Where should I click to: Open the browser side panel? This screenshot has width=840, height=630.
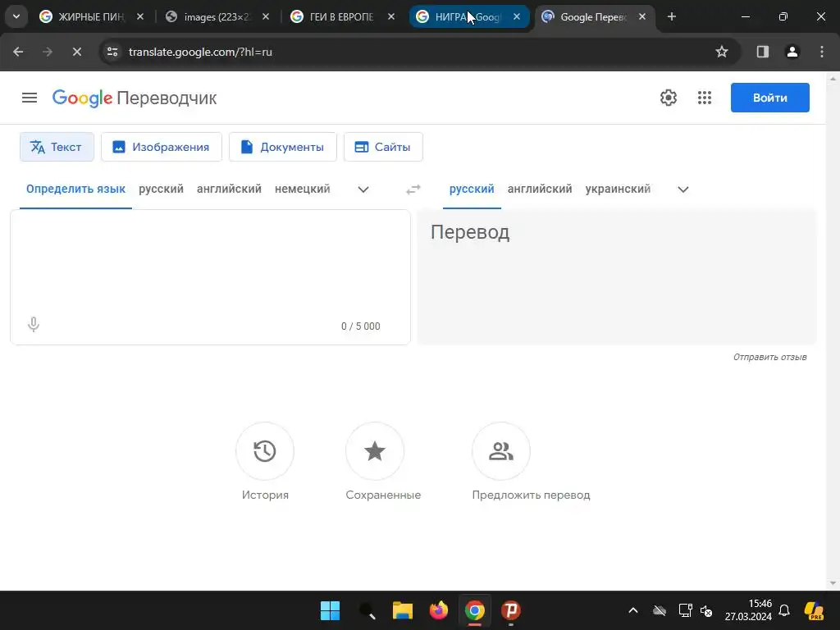(762, 52)
